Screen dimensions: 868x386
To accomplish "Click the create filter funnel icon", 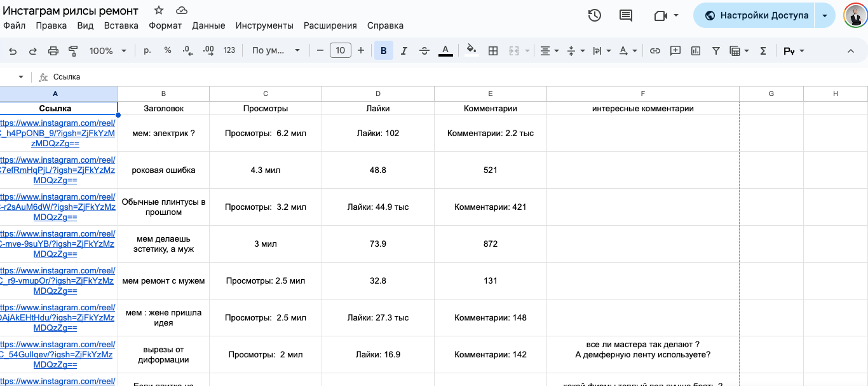I will [716, 51].
